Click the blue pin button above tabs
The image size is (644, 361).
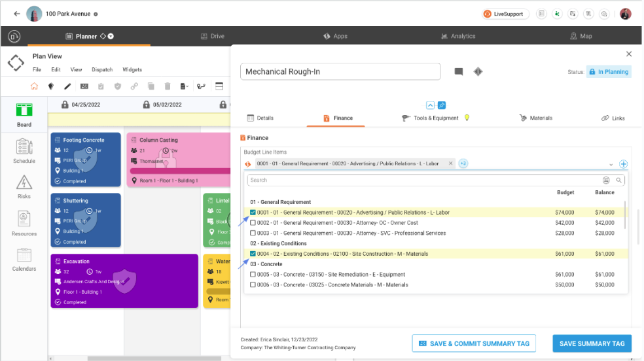(442, 105)
